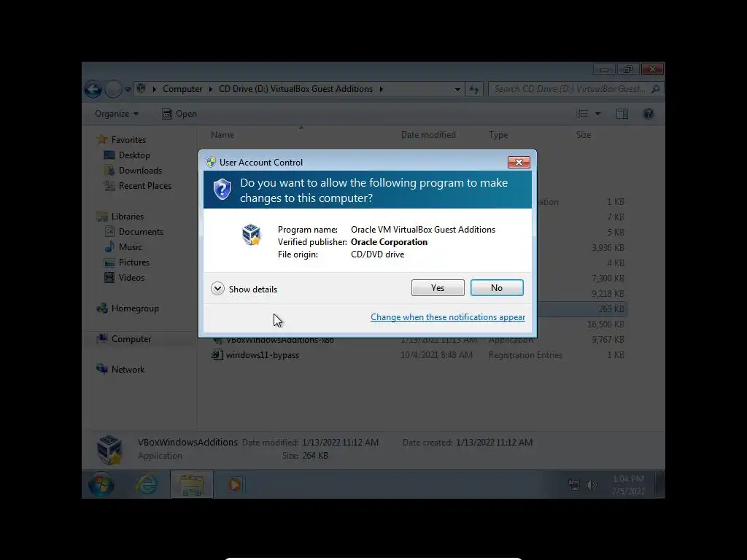
Task: Click the UAC shield question mark icon
Action: [222, 190]
